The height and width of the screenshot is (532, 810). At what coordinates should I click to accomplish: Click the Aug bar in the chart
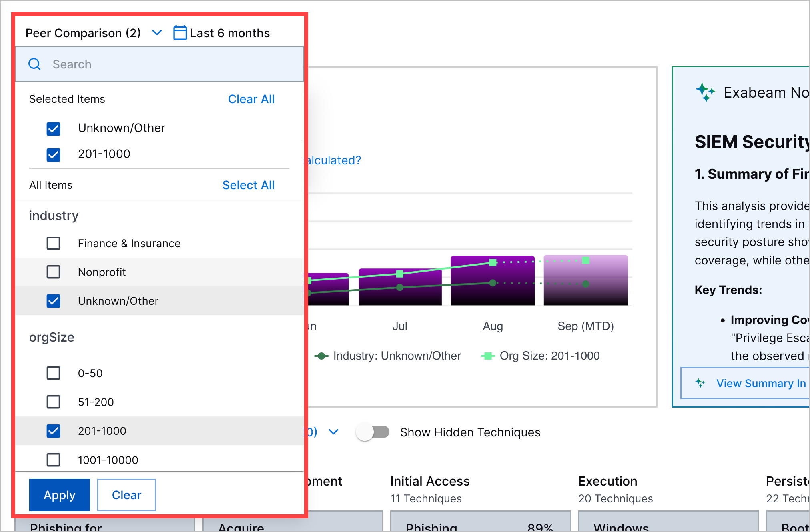(493, 280)
